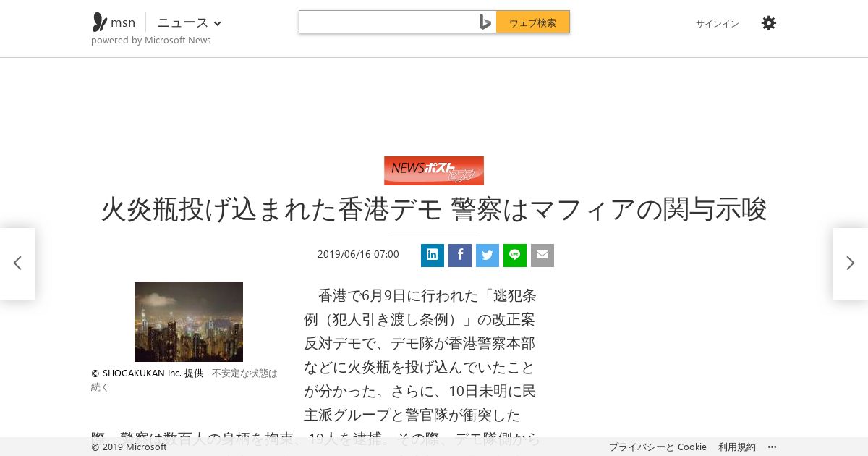Click the © SHOGAKUKAN Inc. 提供 credit

click(147, 373)
